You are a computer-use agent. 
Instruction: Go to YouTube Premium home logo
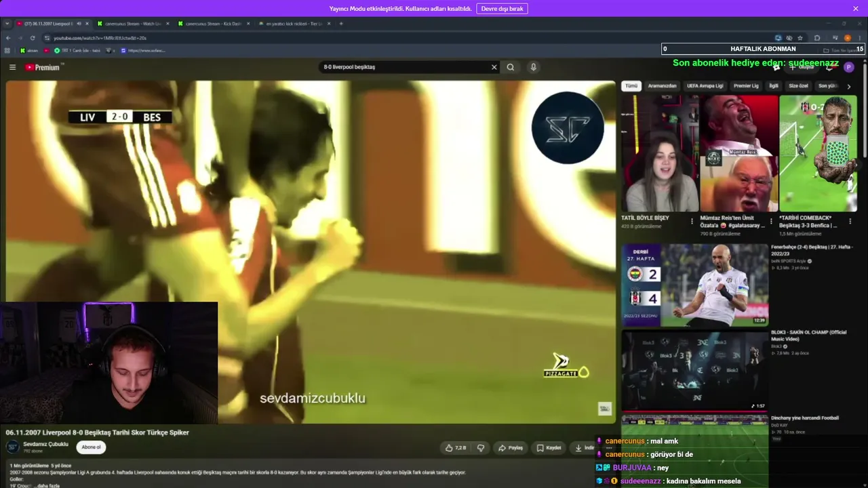[43, 67]
